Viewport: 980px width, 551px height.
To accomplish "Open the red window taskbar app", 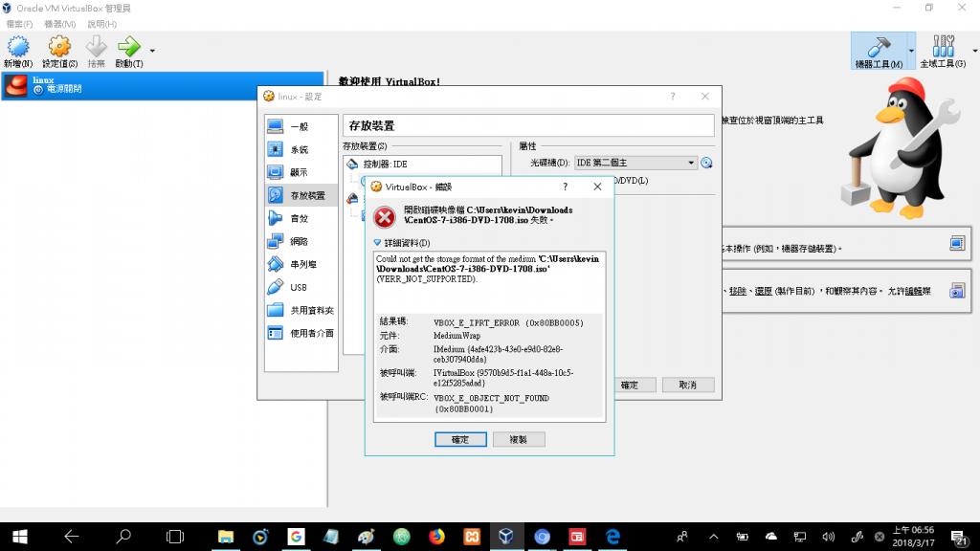I will coord(577,537).
